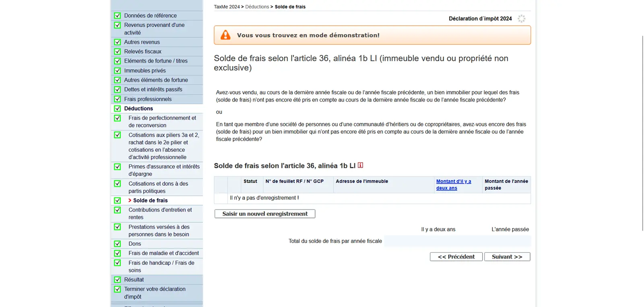Click green checkmark icon beside Résultat
Image resolution: width=644 pixels, height=307 pixels.
118,280
